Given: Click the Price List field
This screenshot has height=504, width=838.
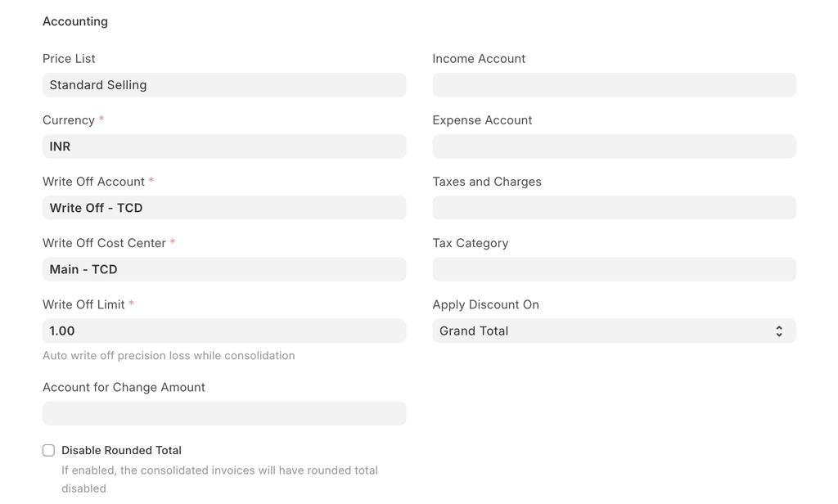Looking at the screenshot, I should (224, 85).
